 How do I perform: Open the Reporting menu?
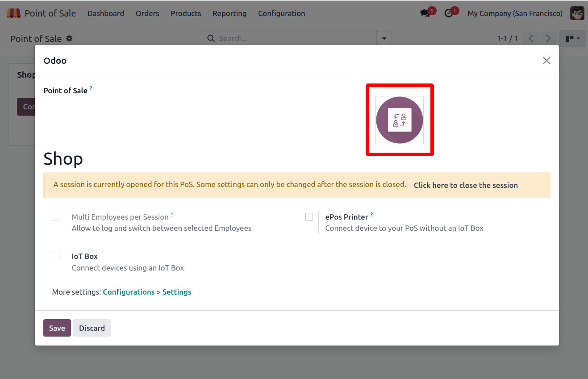tap(229, 13)
